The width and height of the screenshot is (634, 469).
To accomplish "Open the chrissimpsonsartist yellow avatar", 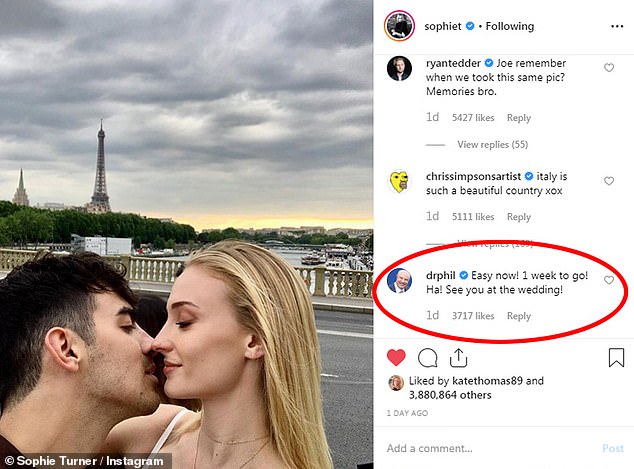I will click(399, 182).
